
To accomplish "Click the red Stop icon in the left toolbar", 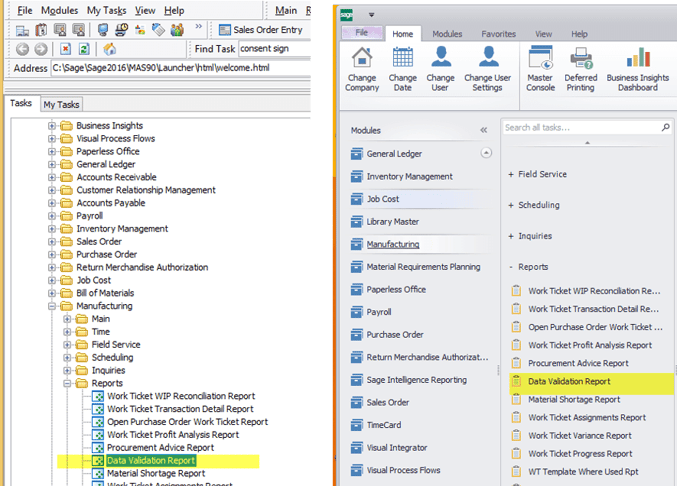I will pos(65,49).
